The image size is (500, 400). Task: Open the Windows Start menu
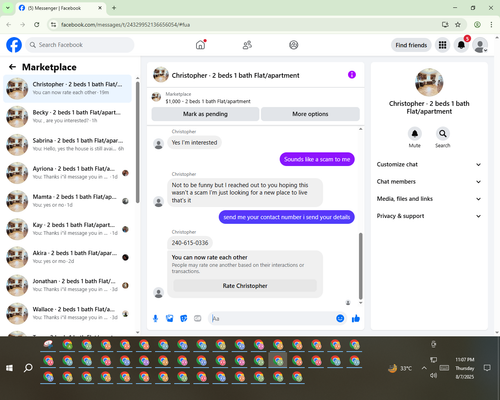(x=9, y=368)
